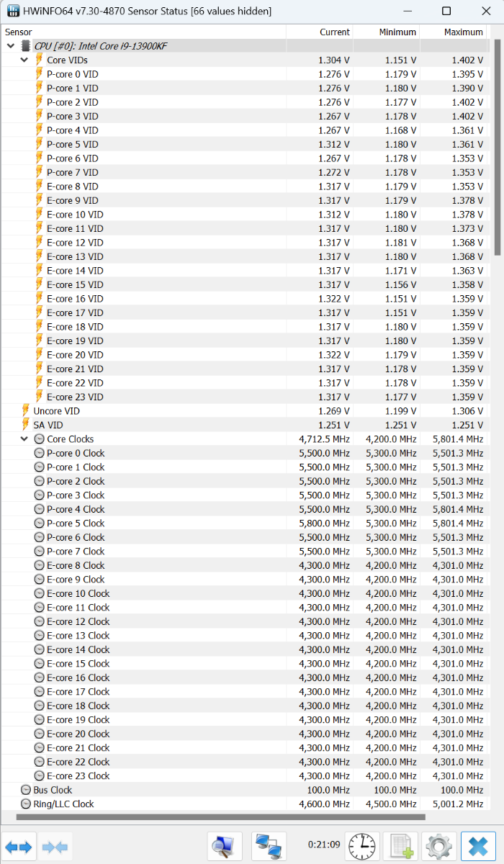Click the 0:21:09 elapsed time readout
This screenshot has height=864, width=504.
(x=323, y=845)
